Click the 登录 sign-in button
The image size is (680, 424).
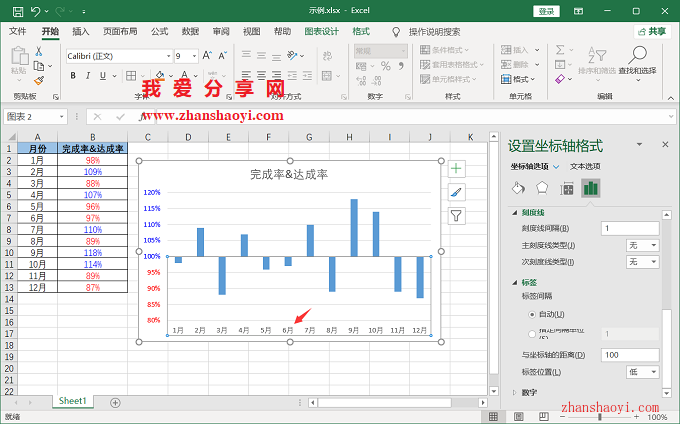coord(546,11)
